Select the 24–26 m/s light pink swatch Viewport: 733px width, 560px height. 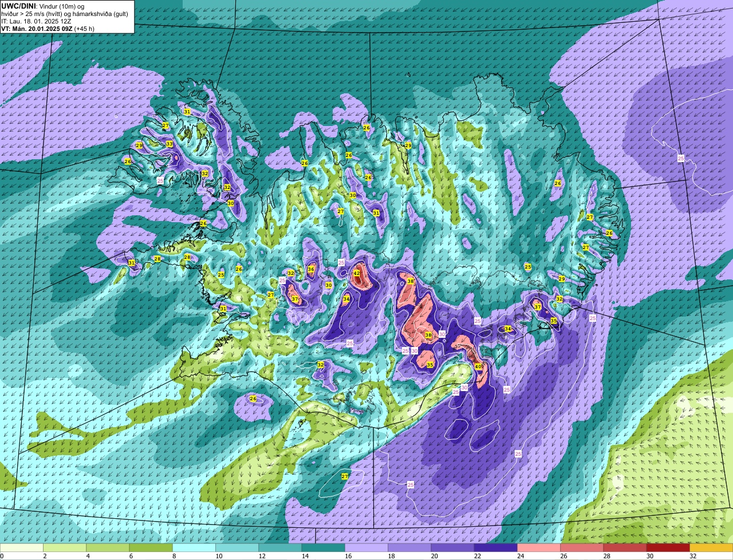[x=539, y=547]
